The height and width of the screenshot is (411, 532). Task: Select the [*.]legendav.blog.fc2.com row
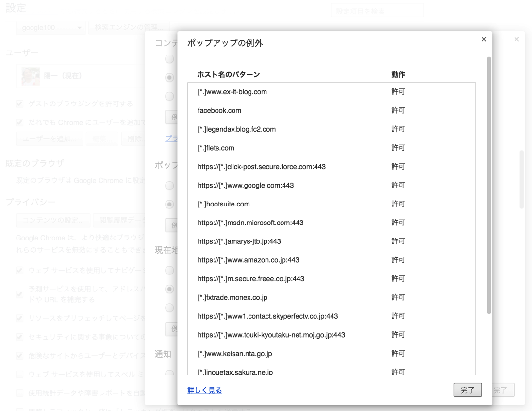(332, 129)
